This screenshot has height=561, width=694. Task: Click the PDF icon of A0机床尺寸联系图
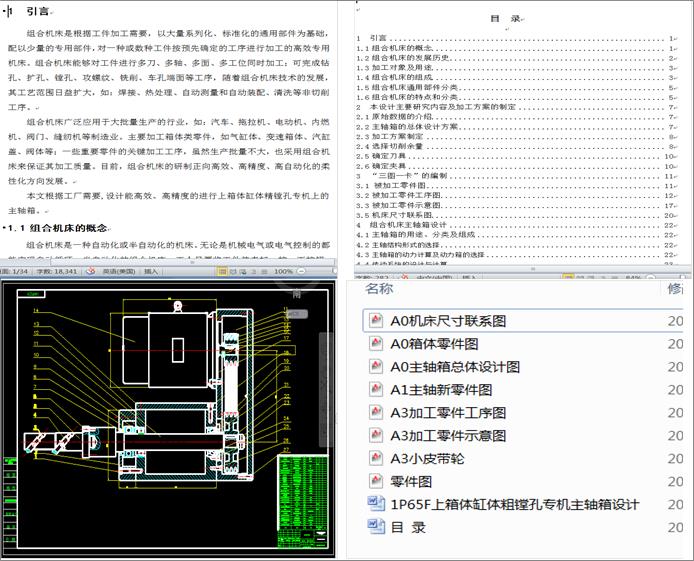pos(376,320)
